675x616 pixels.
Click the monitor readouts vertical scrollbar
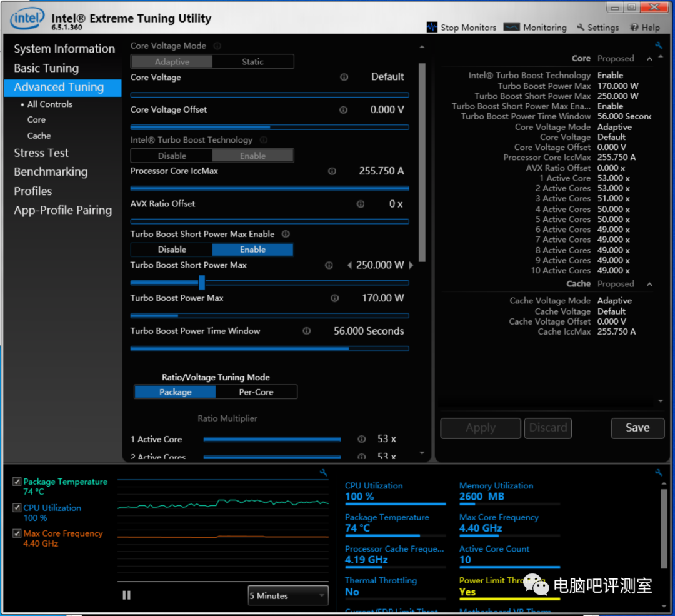[664, 529]
